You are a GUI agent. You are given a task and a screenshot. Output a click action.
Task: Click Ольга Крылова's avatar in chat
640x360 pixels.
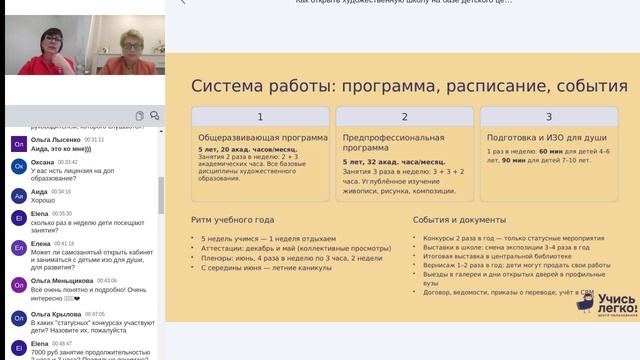(19, 318)
